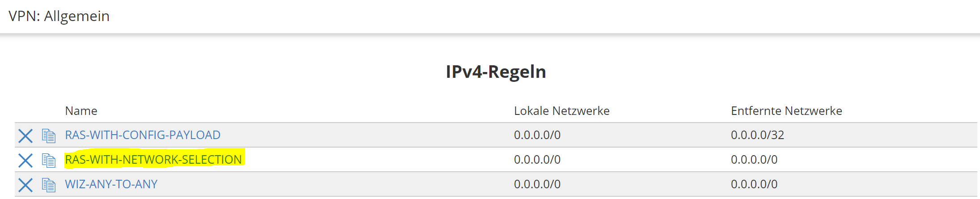The image size is (980, 199).
Task: Open the RAS-WITH-CONFIG-PAYLOAD rule link
Action: point(143,135)
